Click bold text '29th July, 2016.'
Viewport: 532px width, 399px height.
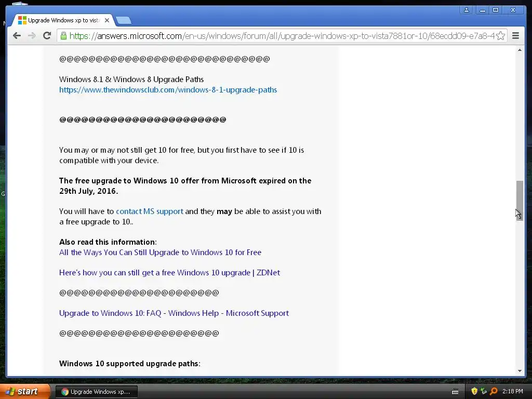pyautogui.click(x=88, y=191)
